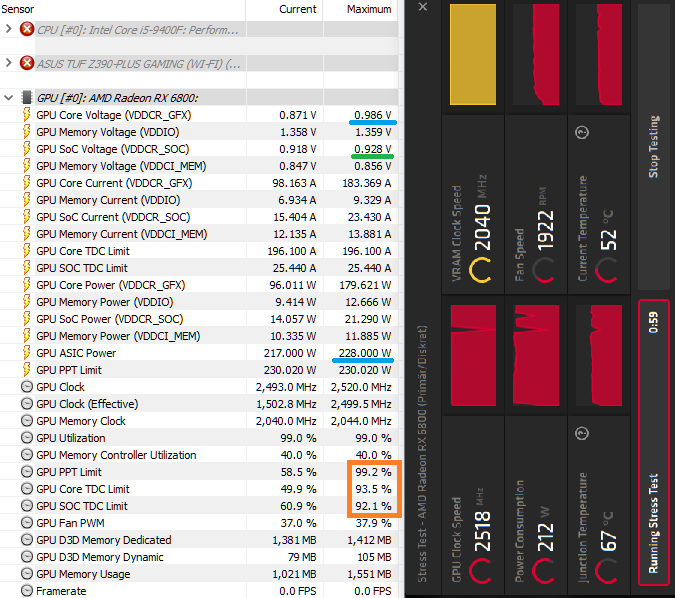Image resolution: width=675 pixels, height=598 pixels.
Task: Click the Current column header
Action: tap(297, 9)
